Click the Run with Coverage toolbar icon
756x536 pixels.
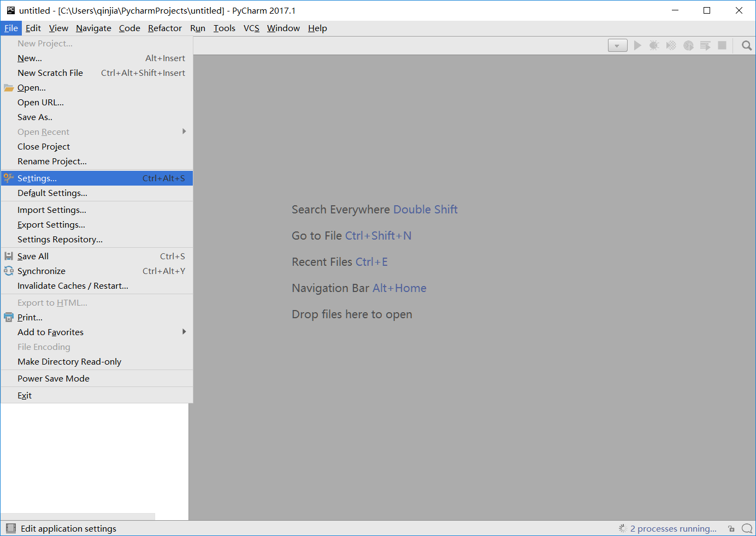point(671,45)
